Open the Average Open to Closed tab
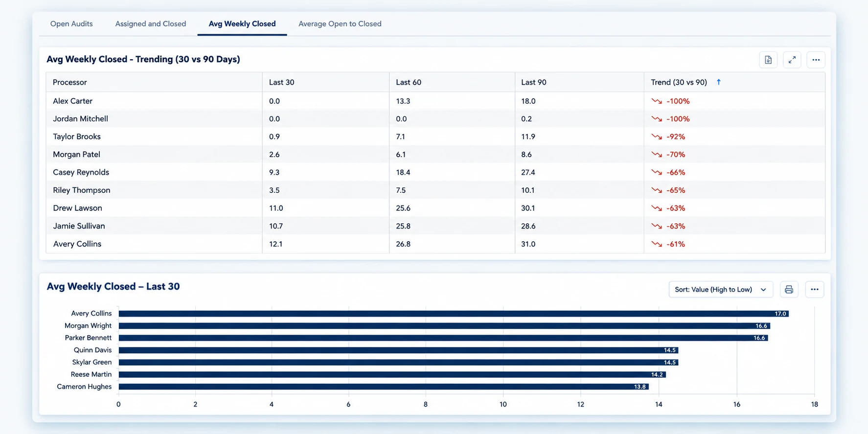This screenshot has height=434, width=868. [x=340, y=23]
